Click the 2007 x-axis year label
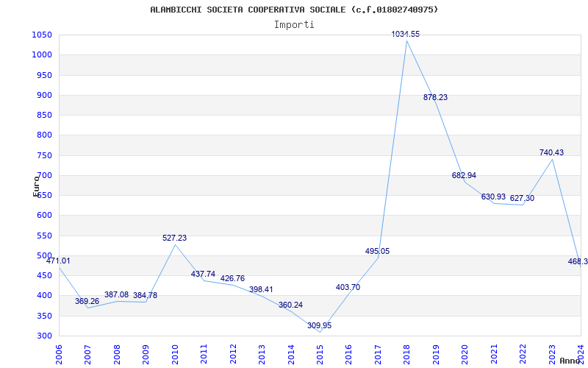588x368 pixels. 87,355
